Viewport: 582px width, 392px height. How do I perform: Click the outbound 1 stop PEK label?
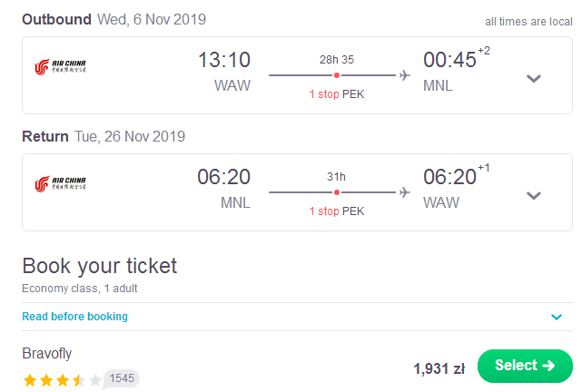pyautogui.click(x=337, y=94)
